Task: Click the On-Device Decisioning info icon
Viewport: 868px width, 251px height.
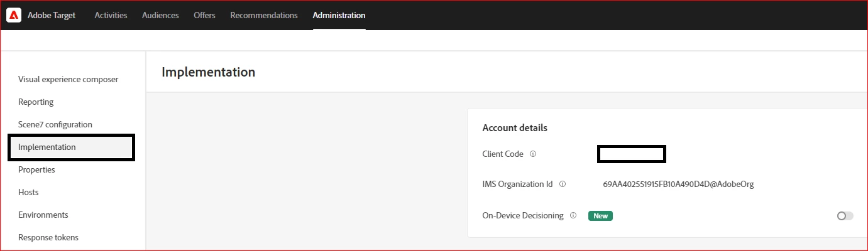Action: coord(573,215)
